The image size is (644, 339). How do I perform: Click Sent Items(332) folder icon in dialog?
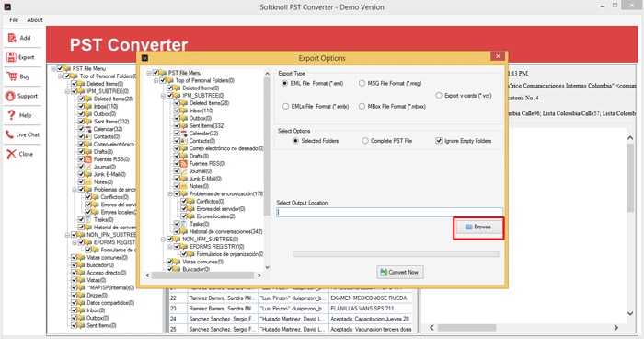(x=184, y=126)
